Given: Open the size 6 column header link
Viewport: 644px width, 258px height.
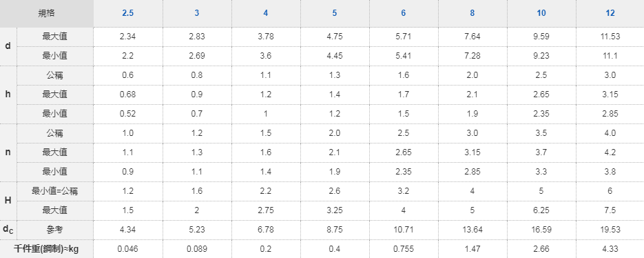Looking at the screenshot, I should pyautogui.click(x=404, y=13).
